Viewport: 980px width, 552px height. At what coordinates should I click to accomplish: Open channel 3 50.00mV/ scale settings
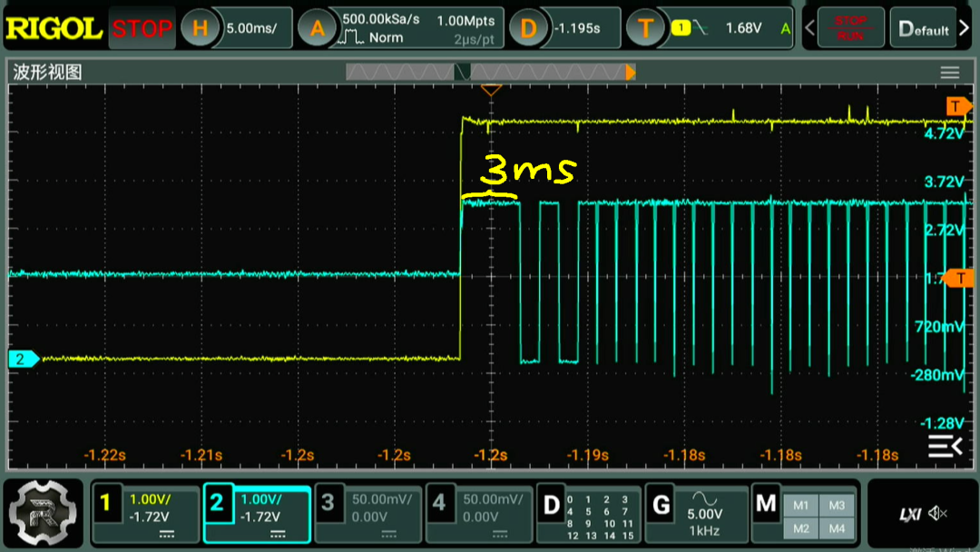[x=382, y=498]
